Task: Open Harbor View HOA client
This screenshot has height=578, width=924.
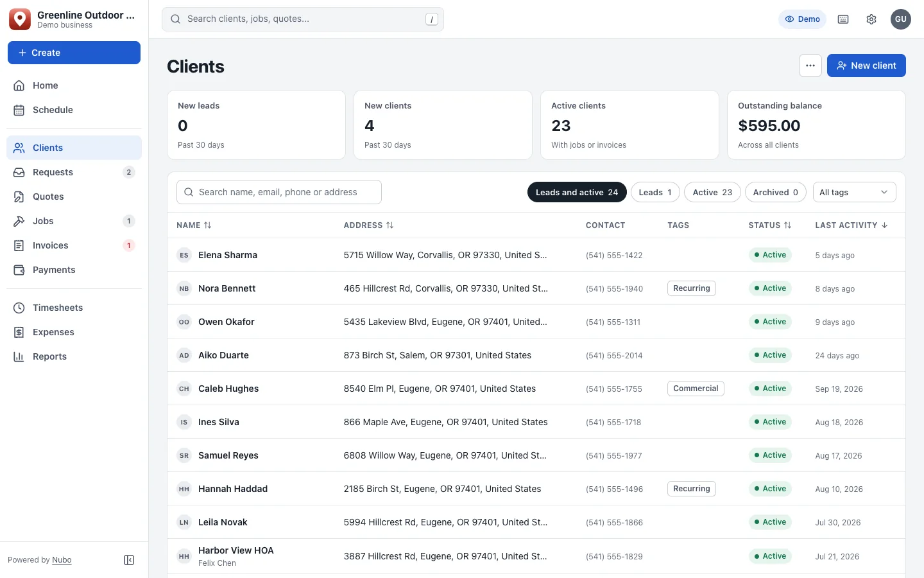Action: click(536, 556)
